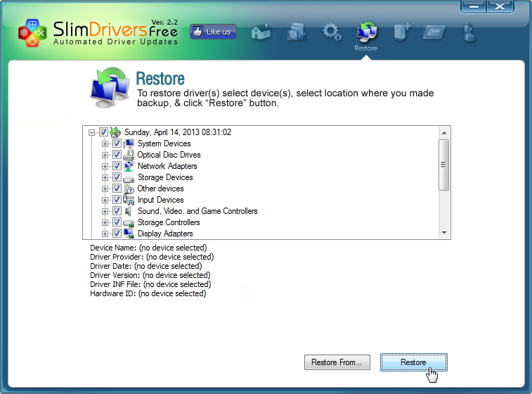Click the thumbs-up Like us button

(x=213, y=32)
